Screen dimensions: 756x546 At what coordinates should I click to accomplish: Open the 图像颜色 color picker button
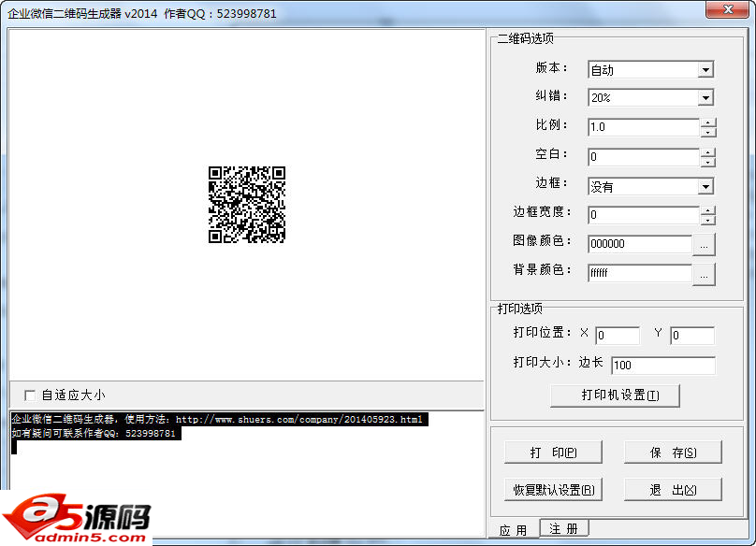(x=704, y=245)
